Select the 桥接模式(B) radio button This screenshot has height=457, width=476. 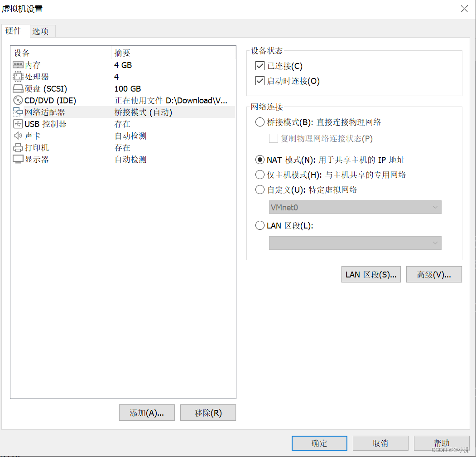(x=260, y=122)
